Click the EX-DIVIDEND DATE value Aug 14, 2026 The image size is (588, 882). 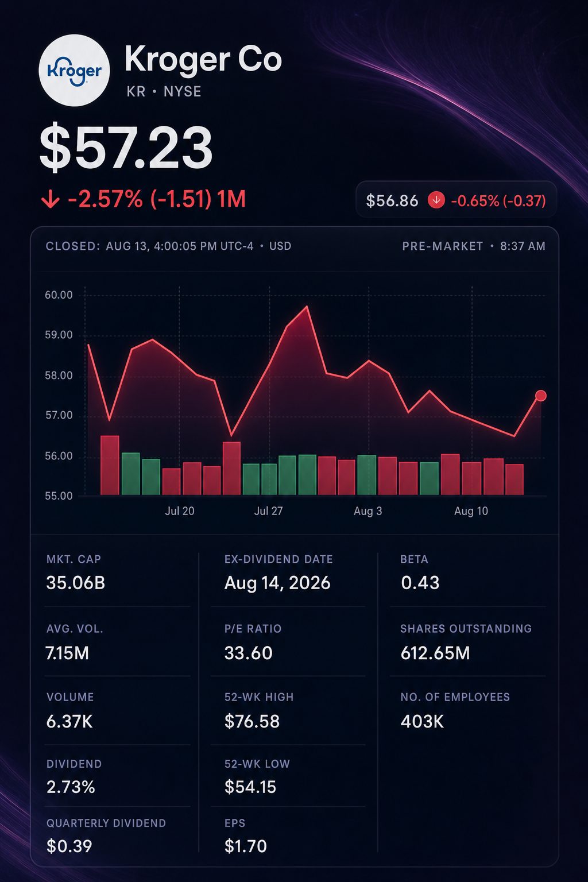[277, 583]
